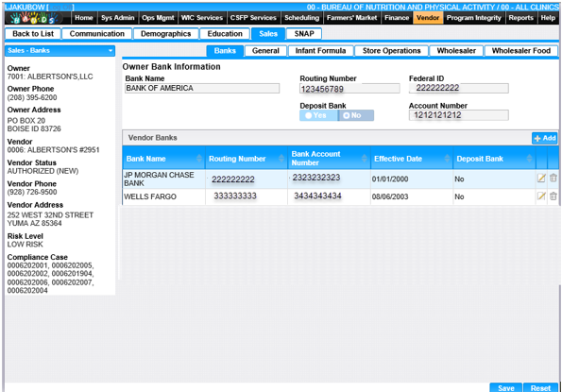Sort by Bank Account Number column arrows
The width and height of the screenshot is (562, 392).
365,158
